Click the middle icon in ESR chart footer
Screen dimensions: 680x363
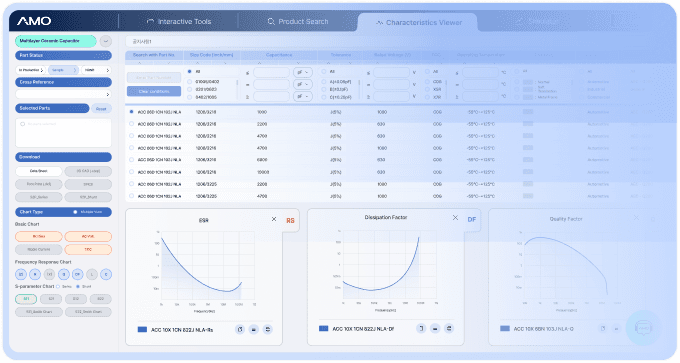[254, 330]
